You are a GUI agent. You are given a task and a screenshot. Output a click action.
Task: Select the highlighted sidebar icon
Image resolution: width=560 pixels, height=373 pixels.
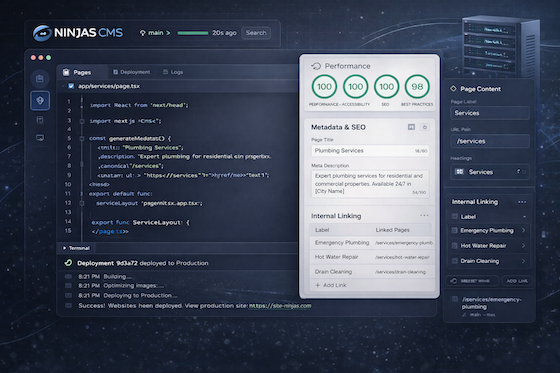[40, 100]
